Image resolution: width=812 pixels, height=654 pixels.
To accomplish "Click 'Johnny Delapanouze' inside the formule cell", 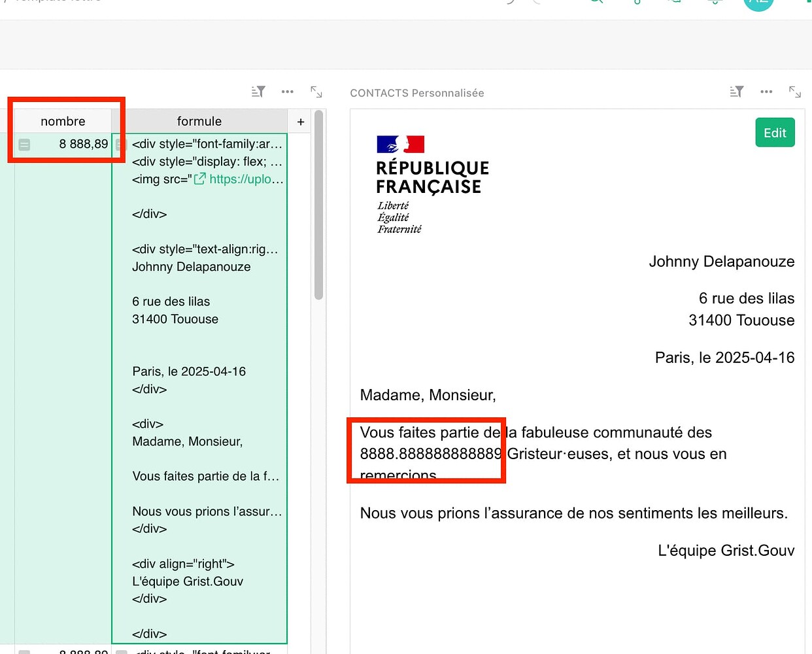I will (x=192, y=267).
